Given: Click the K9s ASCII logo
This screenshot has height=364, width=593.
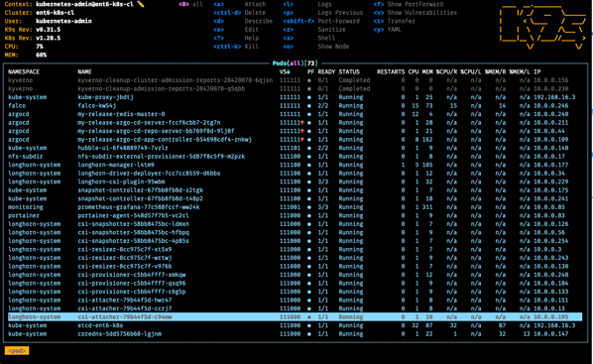Looking at the screenshot, I should 543,27.
